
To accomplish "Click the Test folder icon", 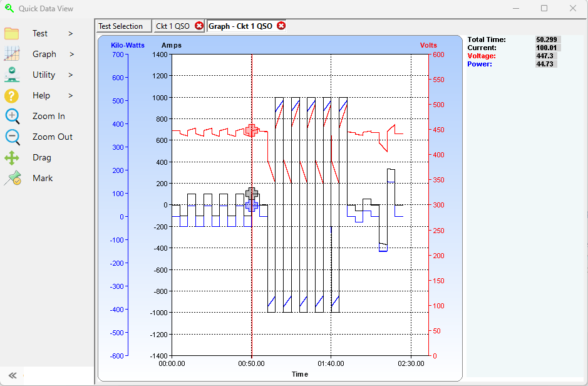I will click(x=12, y=33).
